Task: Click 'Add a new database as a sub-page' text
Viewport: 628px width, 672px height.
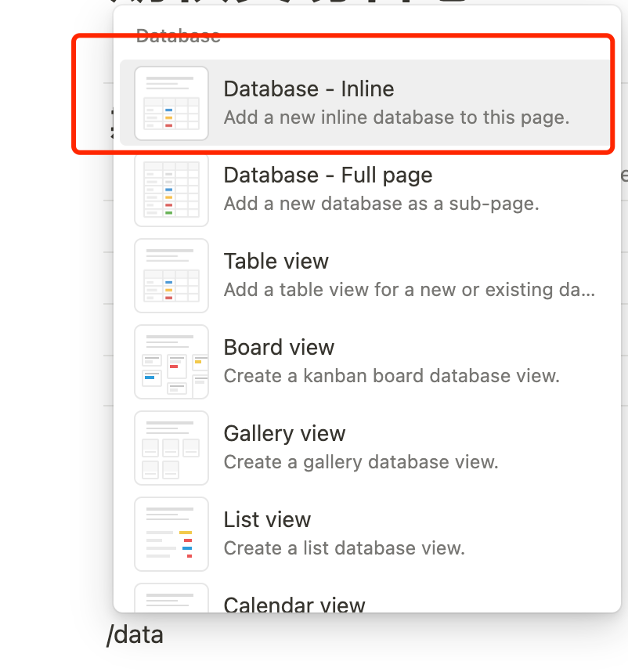Action: pos(381,204)
